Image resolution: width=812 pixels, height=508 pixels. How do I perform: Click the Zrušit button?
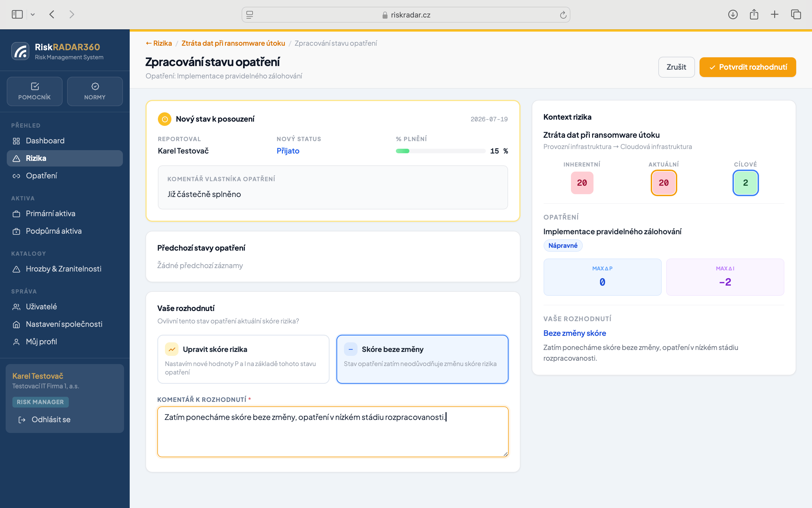(x=676, y=67)
